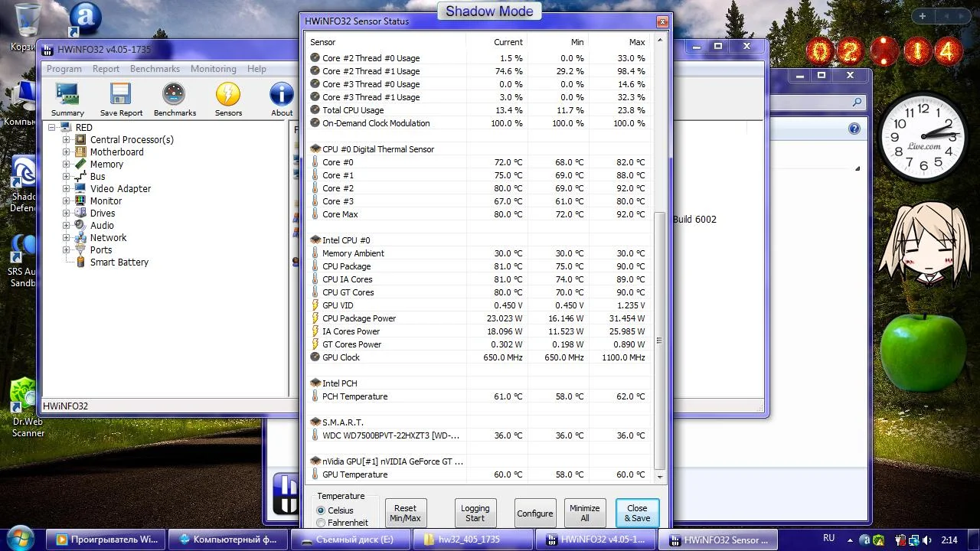Click the Minimize All button
Screen dimensions: 980x551
pyautogui.click(x=584, y=513)
